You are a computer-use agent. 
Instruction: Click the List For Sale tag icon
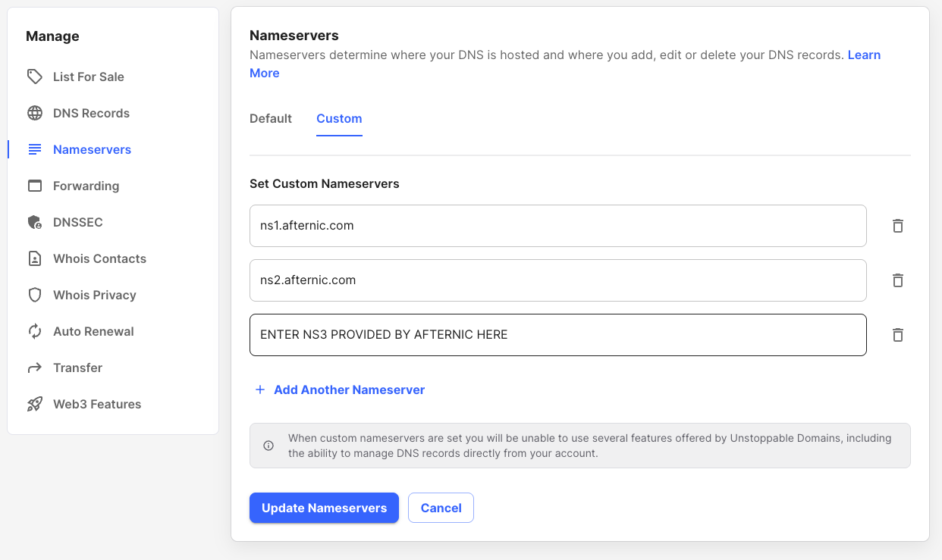[x=35, y=77]
